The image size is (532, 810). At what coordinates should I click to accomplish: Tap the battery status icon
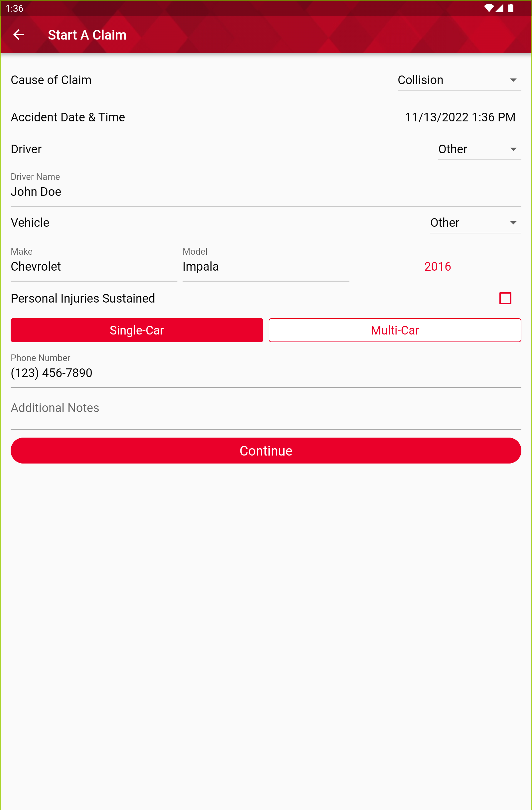coord(511,8)
